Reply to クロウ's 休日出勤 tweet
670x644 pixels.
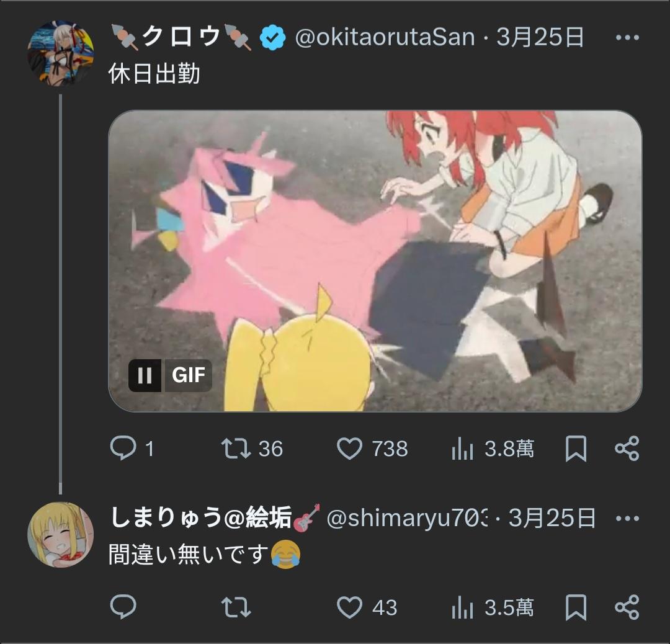point(122,448)
